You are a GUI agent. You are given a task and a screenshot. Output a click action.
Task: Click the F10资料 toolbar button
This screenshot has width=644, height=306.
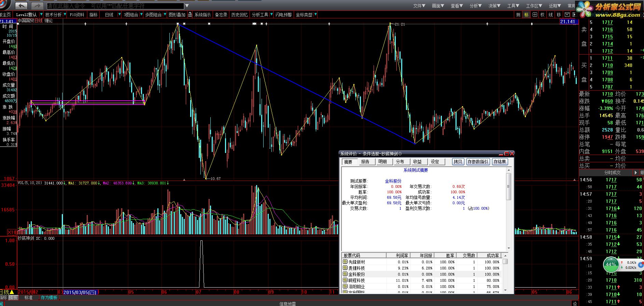[77, 15]
